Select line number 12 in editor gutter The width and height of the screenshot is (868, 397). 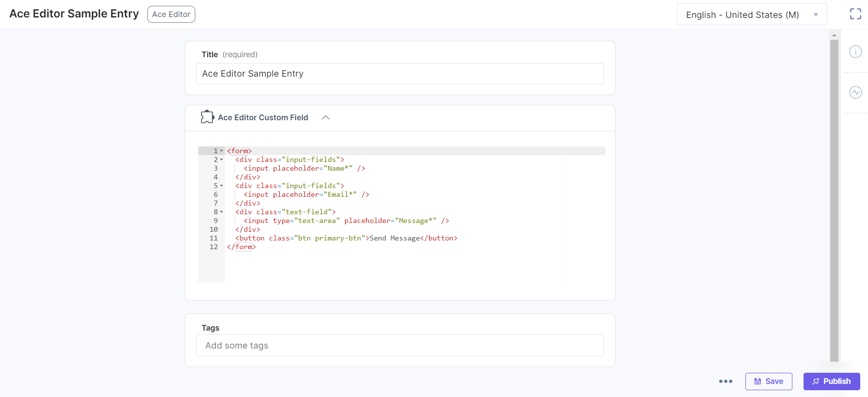click(214, 247)
